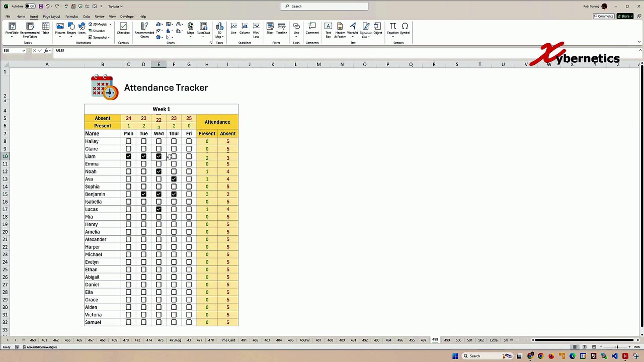Save the workbook from title bar
Viewport: 644px width, 362px height.
point(40,6)
